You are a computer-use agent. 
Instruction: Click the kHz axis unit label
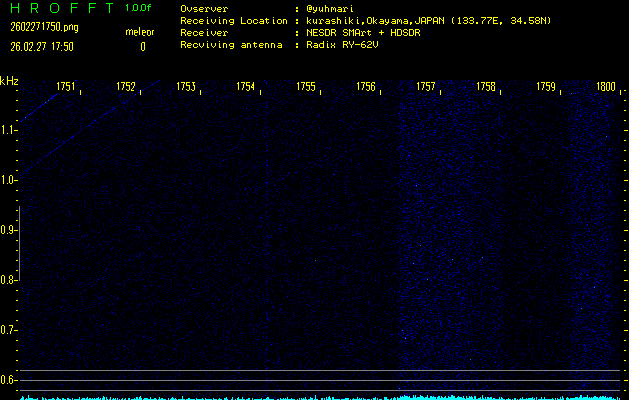(9, 81)
